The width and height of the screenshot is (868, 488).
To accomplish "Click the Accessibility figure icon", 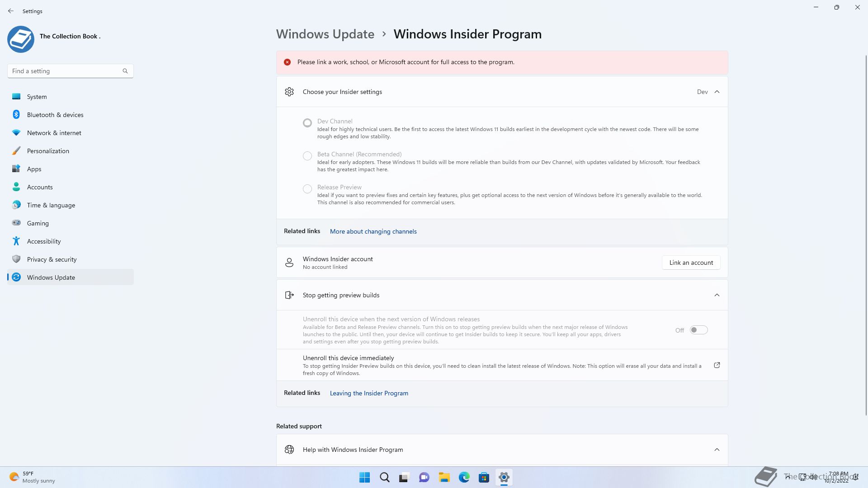I will point(16,241).
